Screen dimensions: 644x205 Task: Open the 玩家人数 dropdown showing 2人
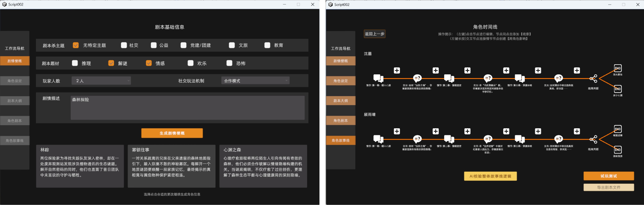[101, 81]
